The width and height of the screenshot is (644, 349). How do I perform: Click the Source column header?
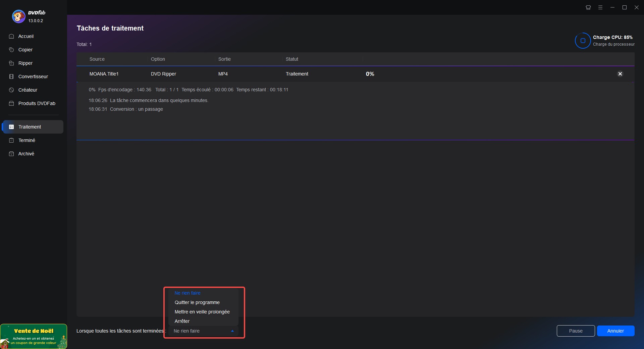[x=97, y=59]
